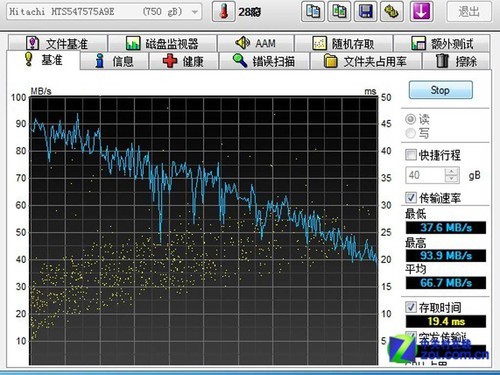Click the lightbulb icon on 基准 tab
The width and height of the screenshot is (500, 375).
click(x=29, y=59)
